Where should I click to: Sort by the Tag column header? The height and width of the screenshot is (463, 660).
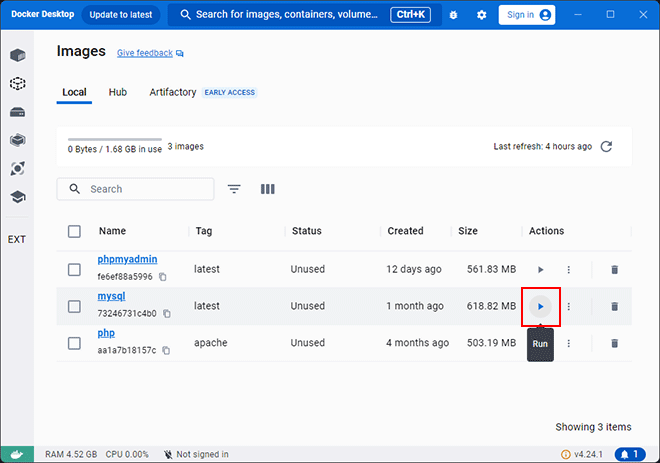click(x=204, y=231)
